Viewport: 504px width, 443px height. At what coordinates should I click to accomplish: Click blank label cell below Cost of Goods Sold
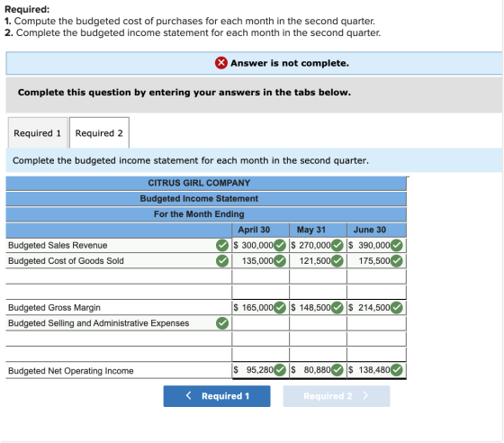[118, 276]
